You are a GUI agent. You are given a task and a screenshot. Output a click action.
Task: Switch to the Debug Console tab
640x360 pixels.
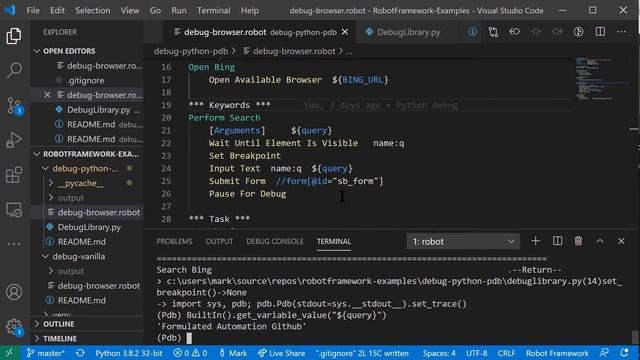[x=275, y=241]
